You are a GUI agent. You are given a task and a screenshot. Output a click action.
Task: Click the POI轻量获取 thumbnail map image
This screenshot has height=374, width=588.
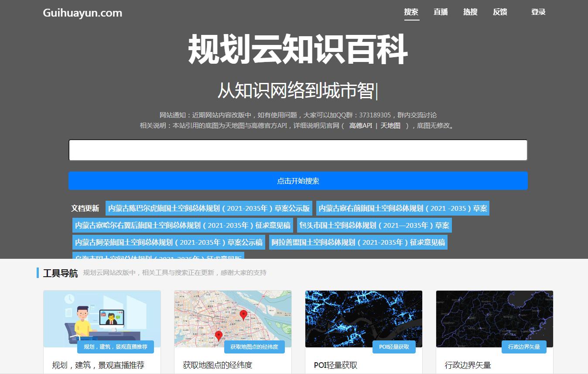[363, 319]
